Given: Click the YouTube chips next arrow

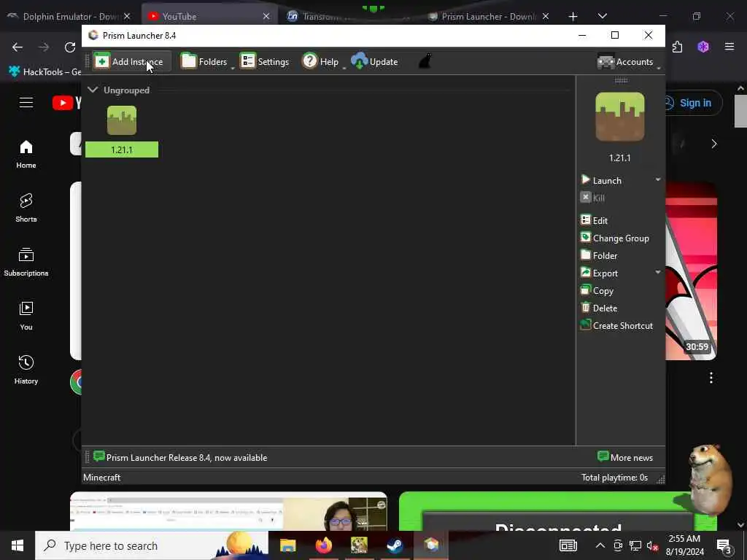Looking at the screenshot, I should (x=713, y=144).
